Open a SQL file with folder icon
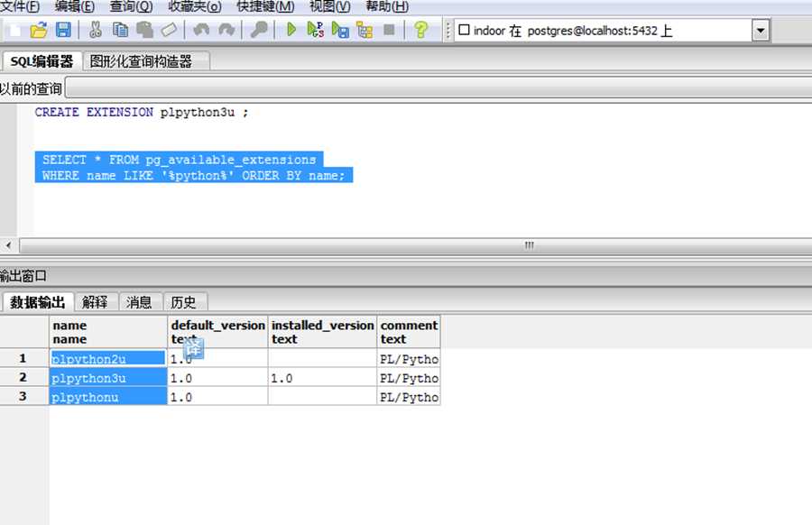 pyautogui.click(x=38, y=30)
